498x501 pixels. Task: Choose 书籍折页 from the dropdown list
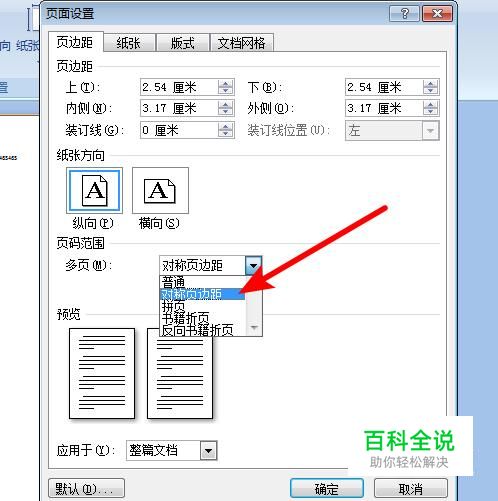coord(203,318)
